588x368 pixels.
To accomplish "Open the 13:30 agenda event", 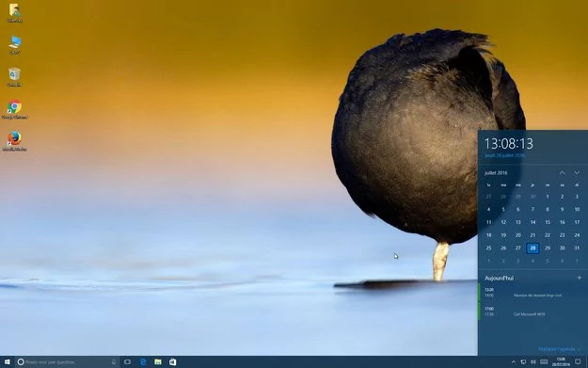I will click(x=532, y=293).
